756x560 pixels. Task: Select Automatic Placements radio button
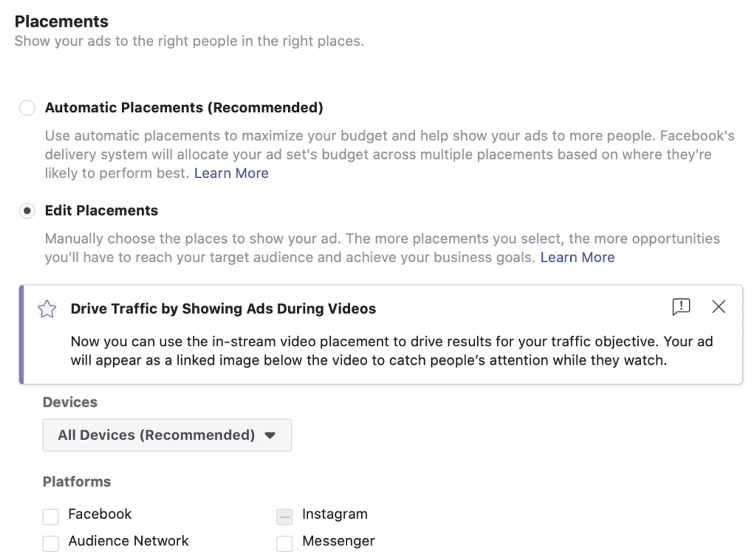click(27, 108)
